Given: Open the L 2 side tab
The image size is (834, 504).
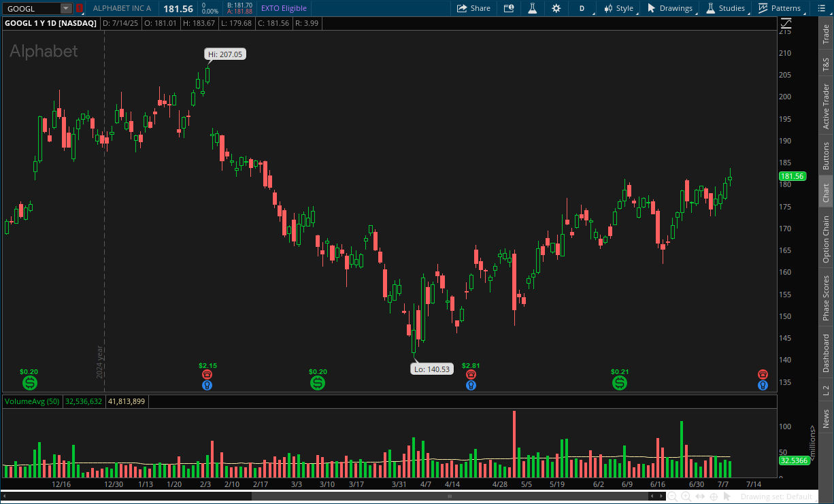Looking at the screenshot, I should pos(826,390).
